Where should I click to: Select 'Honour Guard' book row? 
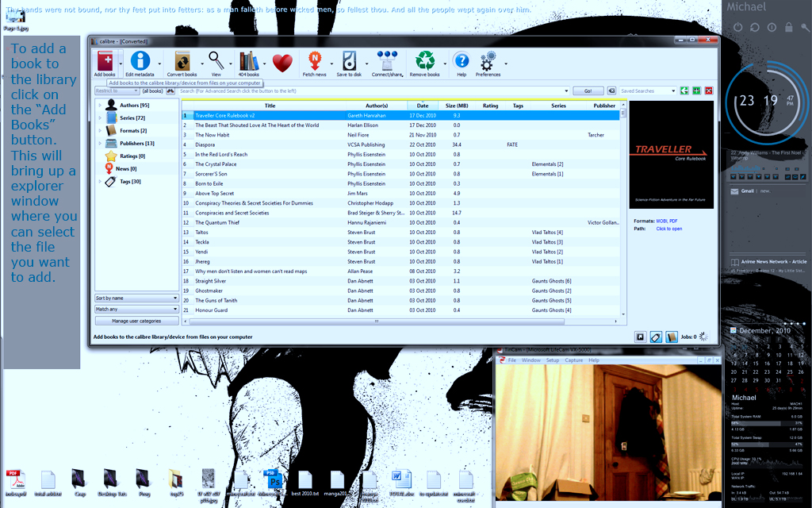coord(400,310)
